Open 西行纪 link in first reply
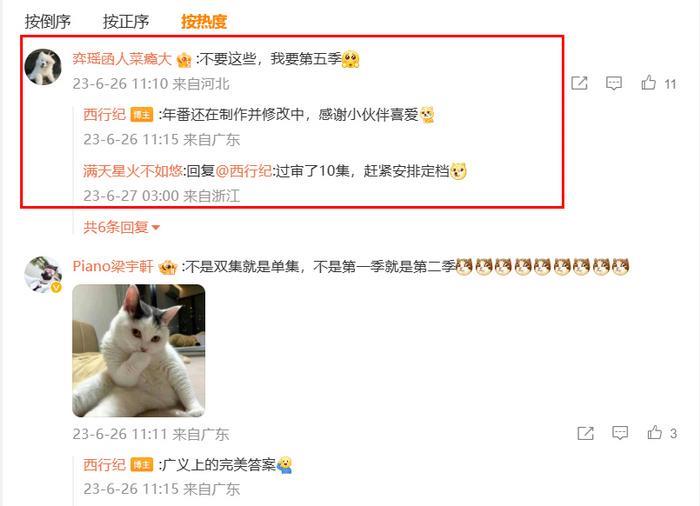The image size is (700, 506). point(104,114)
